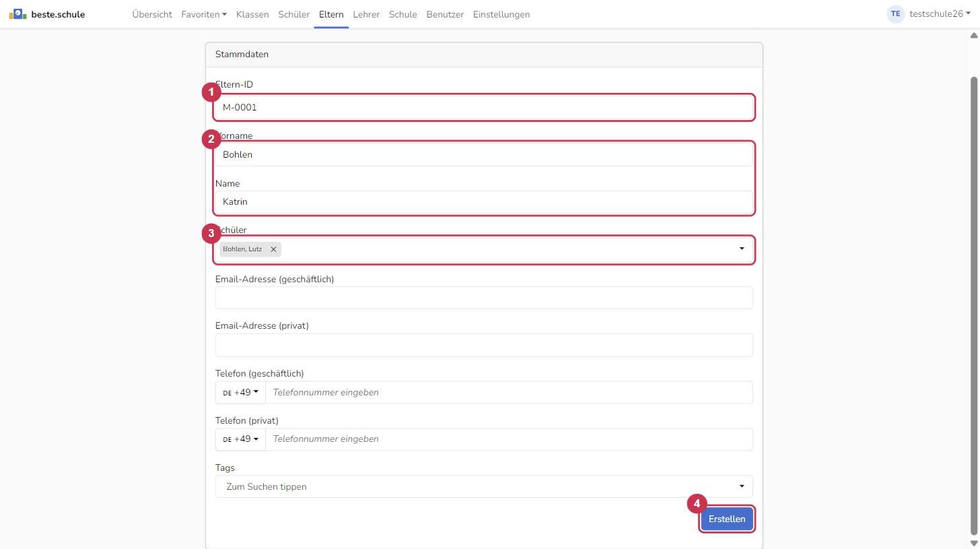Click the beste.schule logo icon
The image size is (980, 549).
click(x=17, y=14)
